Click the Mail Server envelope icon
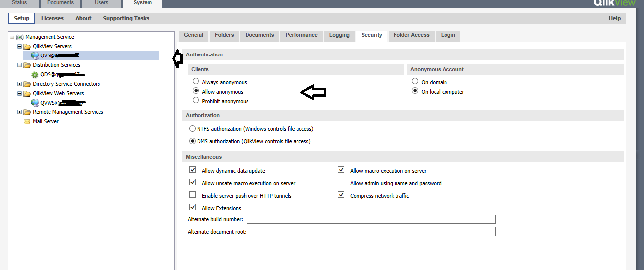 [27, 122]
